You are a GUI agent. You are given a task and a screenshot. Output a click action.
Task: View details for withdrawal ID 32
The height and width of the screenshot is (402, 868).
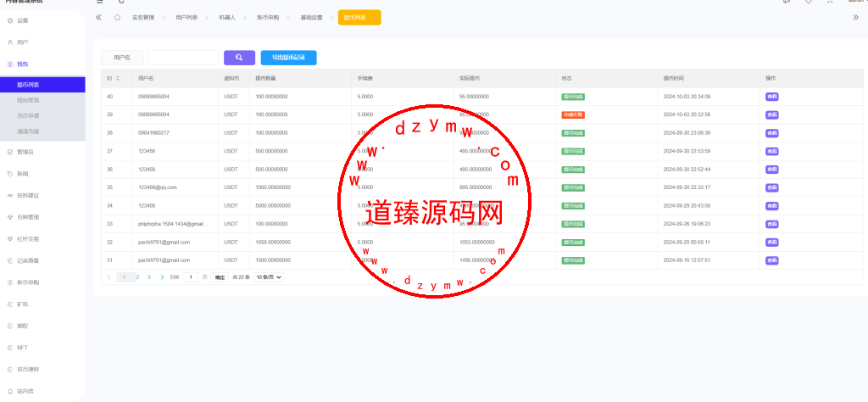coord(771,243)
